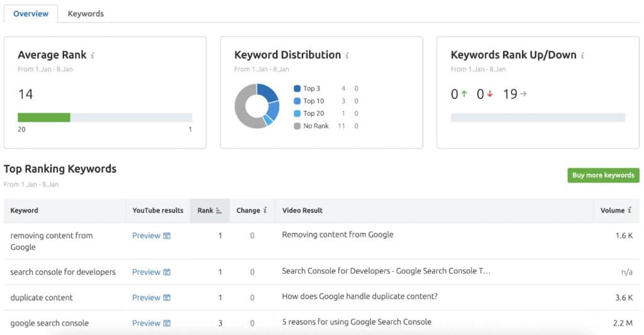The width and height of the screenshot is (644, 335).
Task: Click the Volume column header
Action: tap(612, 210)
